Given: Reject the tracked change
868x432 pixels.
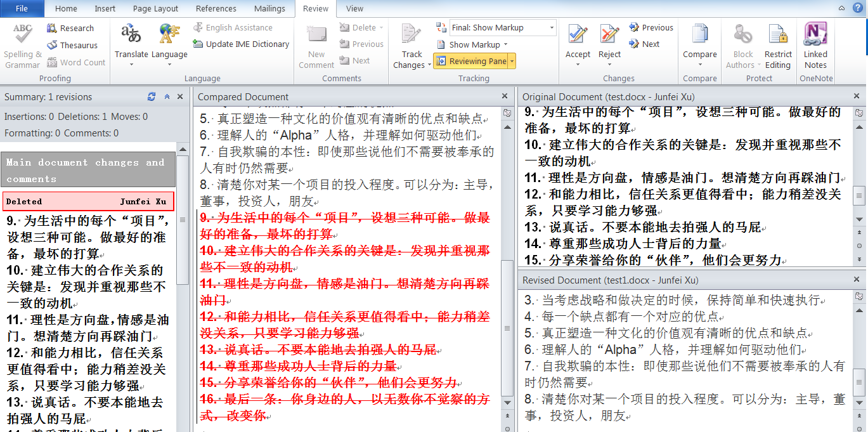Looking at the screenshot, I should point(609,38).
